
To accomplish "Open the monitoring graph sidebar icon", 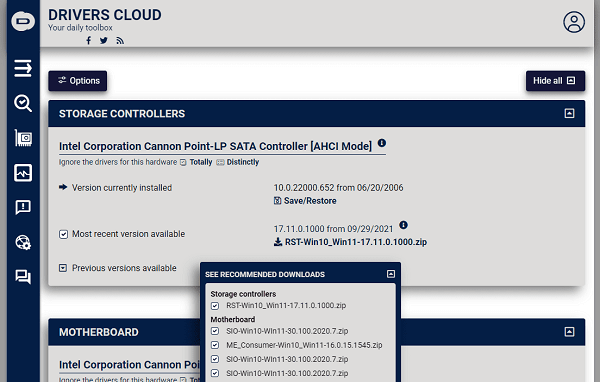I will coord(23,173).
